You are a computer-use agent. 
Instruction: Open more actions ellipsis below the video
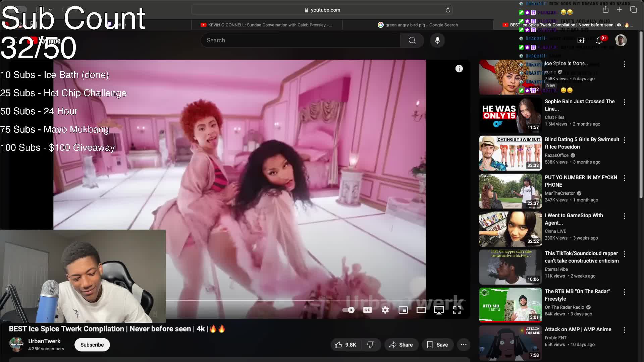pyautogui.click(x=464, y=345)
